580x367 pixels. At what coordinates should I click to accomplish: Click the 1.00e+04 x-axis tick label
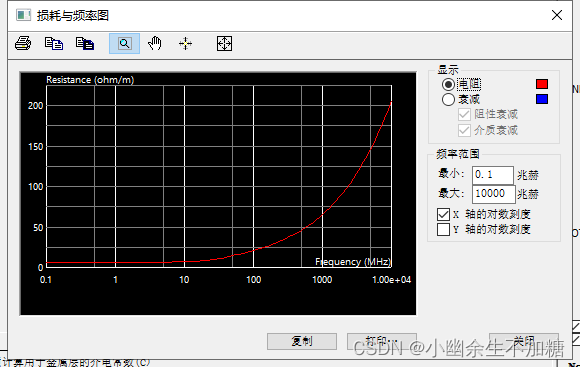click(391, 280)
